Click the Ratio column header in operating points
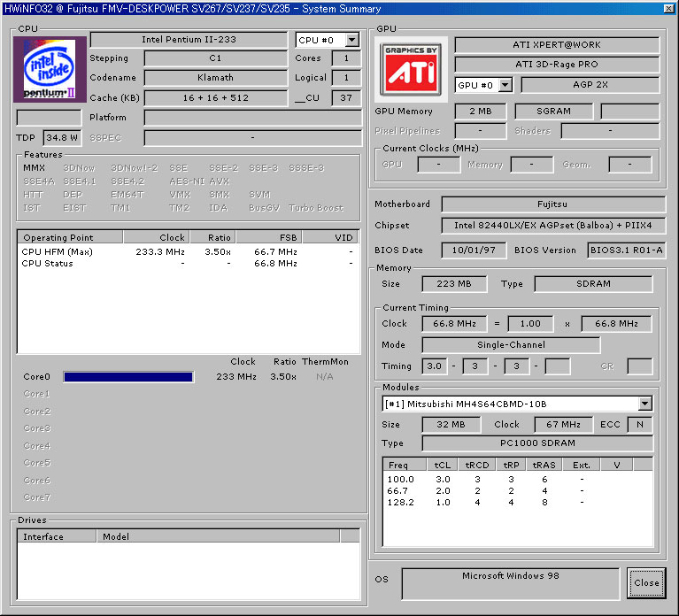 pos(212,237)
